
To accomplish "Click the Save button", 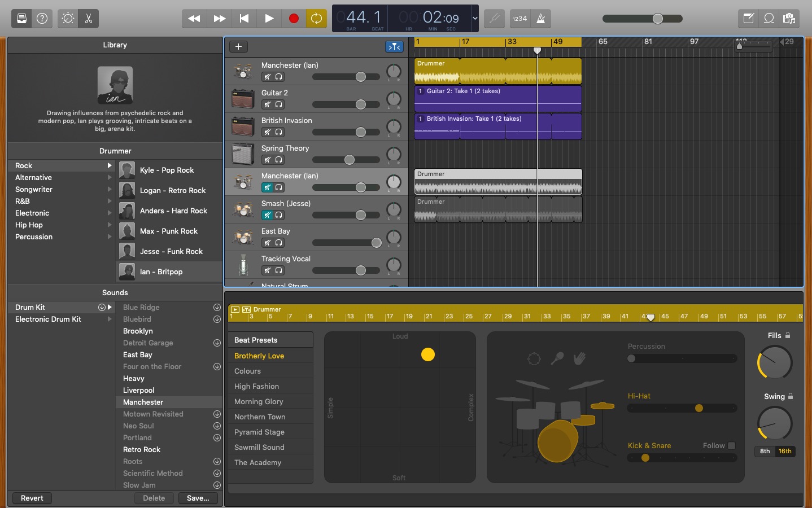I will tap(198, 498).
